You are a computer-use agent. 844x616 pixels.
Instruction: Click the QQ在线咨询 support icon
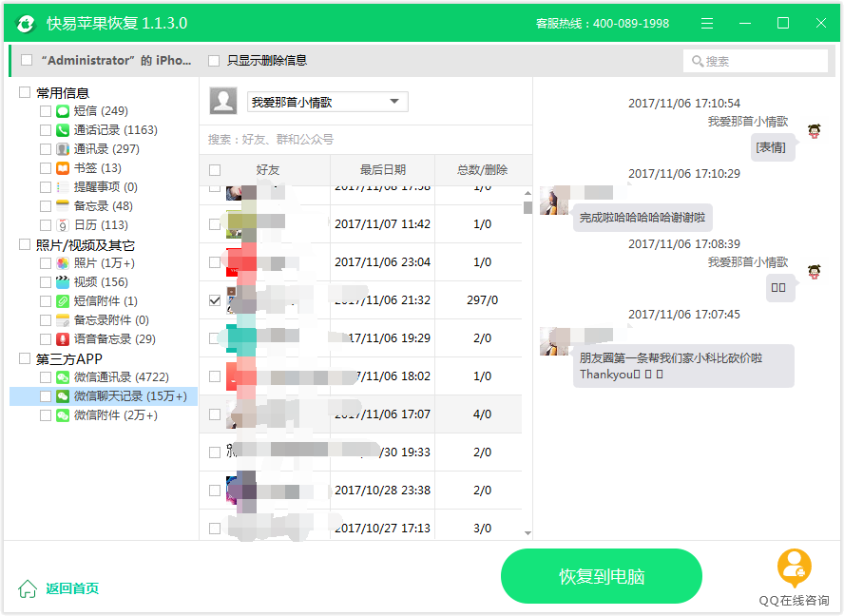click(x=795, y=568)
